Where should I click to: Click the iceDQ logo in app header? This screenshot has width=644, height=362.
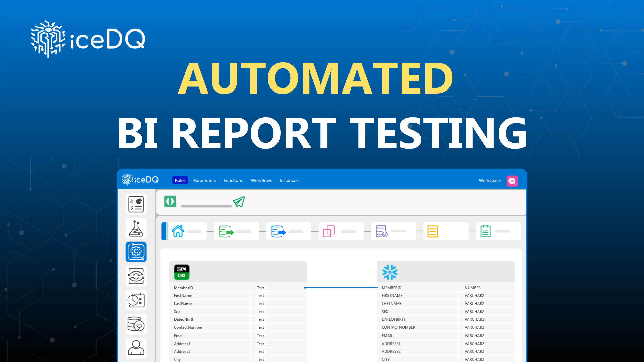[140, 180]
